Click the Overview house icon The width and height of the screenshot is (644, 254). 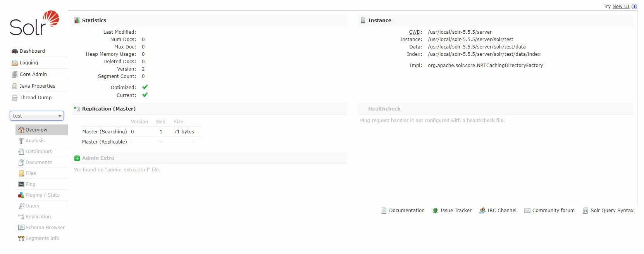pyautogui.click(x=21, y=130)
